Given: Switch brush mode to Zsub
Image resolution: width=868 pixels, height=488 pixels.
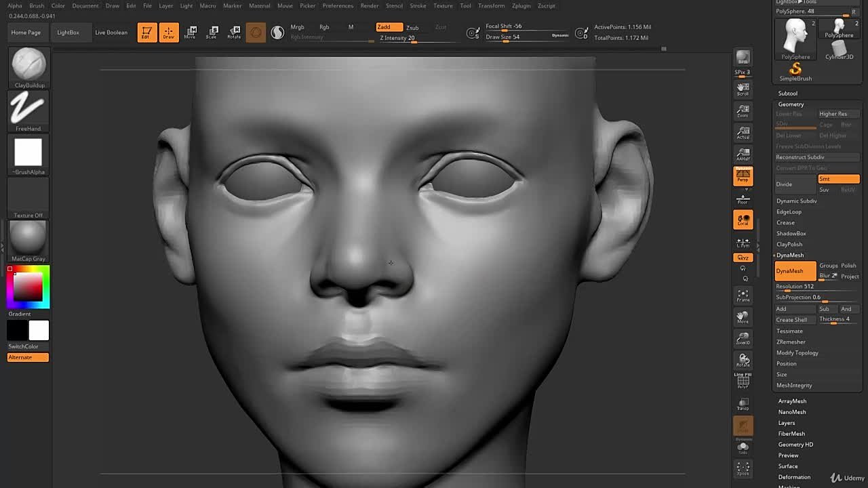Looking at the screenshot, I should coord(412,27).
